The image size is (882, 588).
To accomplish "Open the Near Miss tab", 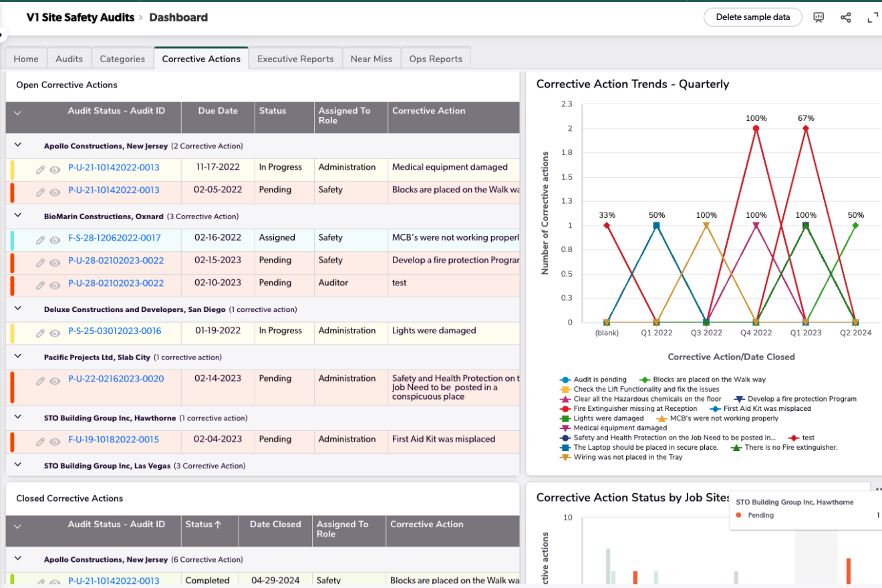I will pyautogui.click(x=372, y=59).
